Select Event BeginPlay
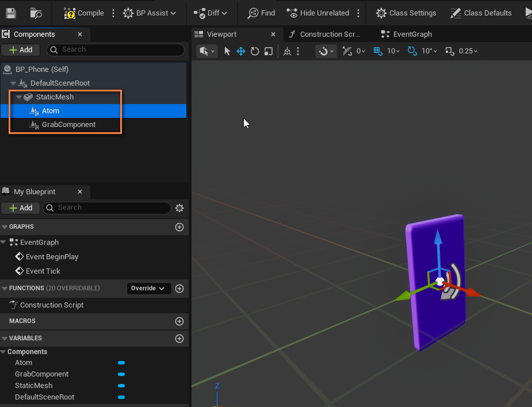The width and height of the screenshot is (532, 407). pyautogui.click(x=52, y=257)
